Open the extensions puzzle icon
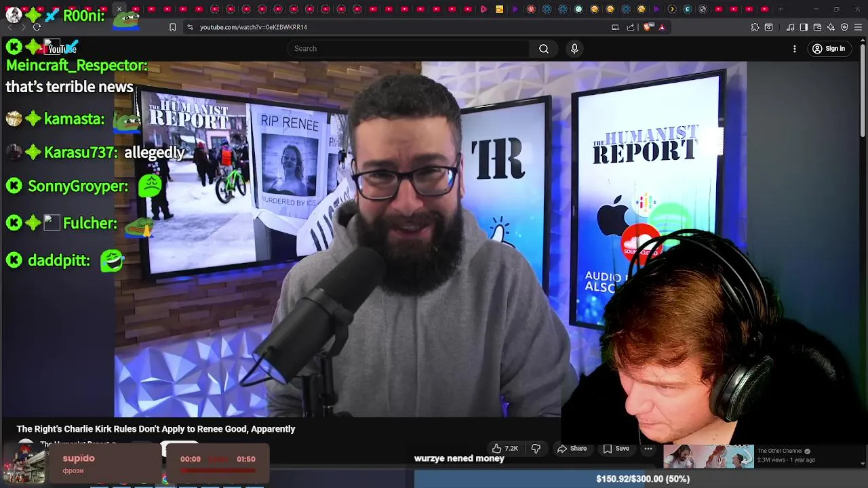The height and width of the screenshot is (488, 868). 755,27
